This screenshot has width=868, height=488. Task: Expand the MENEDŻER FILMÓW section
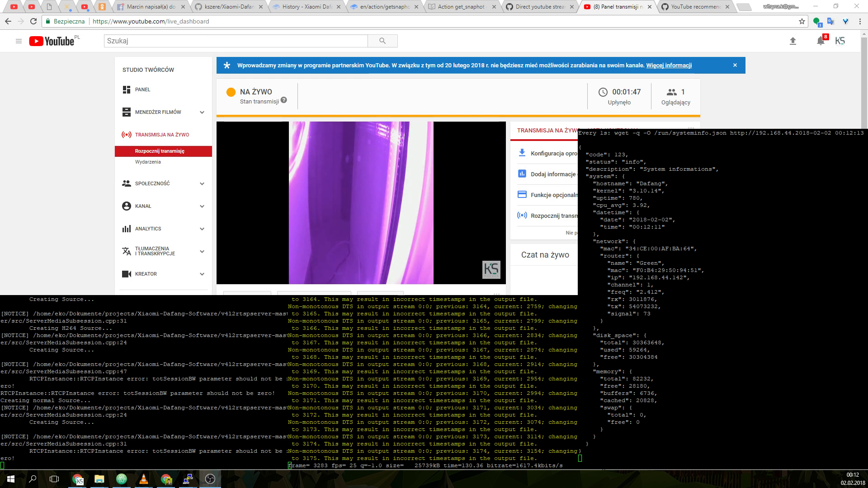coord(202,112)
